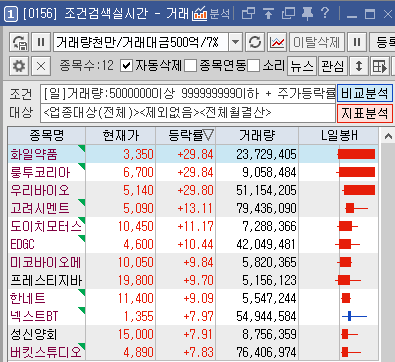395x362 pixels.
Task: Refresh results with the circular arrows icon
Action: (255, 42)
